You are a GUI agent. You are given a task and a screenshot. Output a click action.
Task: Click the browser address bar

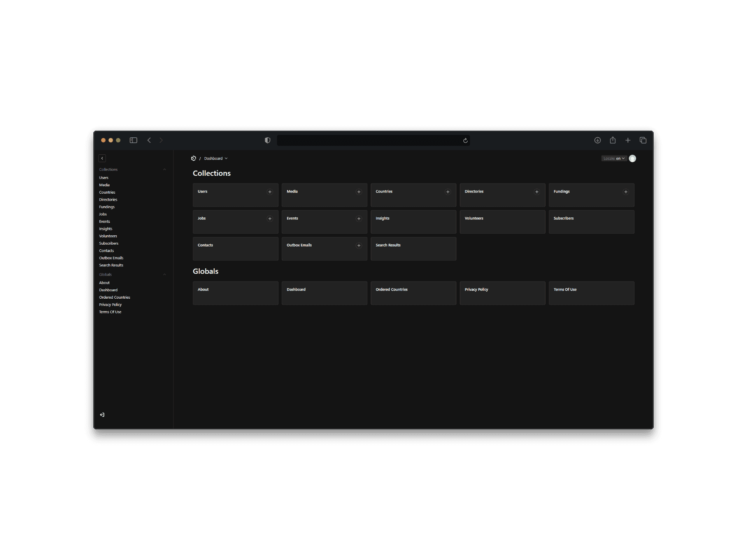click(373, 140)
